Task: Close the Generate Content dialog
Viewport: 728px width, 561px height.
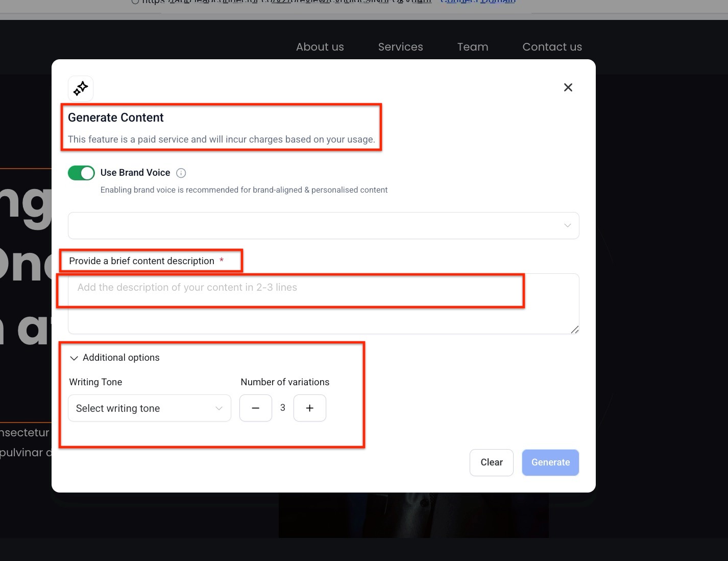Action: 568,88
